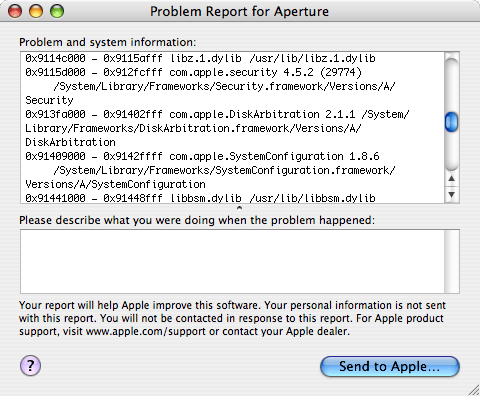Click the com.apple.SystemConfiguration 1.8.6 line

(x=202, y=156)
